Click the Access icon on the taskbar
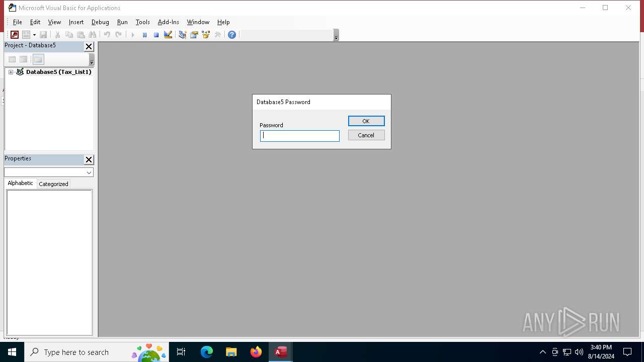644x362 pixels. [x=280, y=352]
